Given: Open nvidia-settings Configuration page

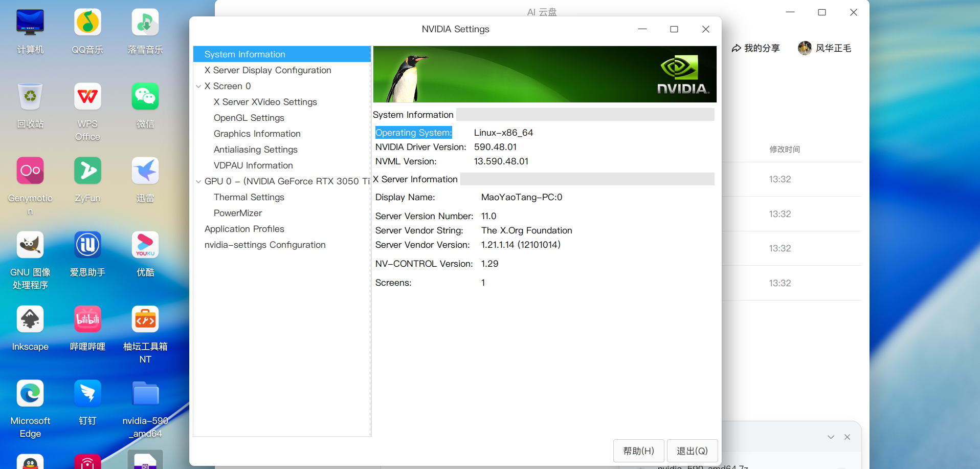Looking at the screenshot, I should [x=264, y=245].
